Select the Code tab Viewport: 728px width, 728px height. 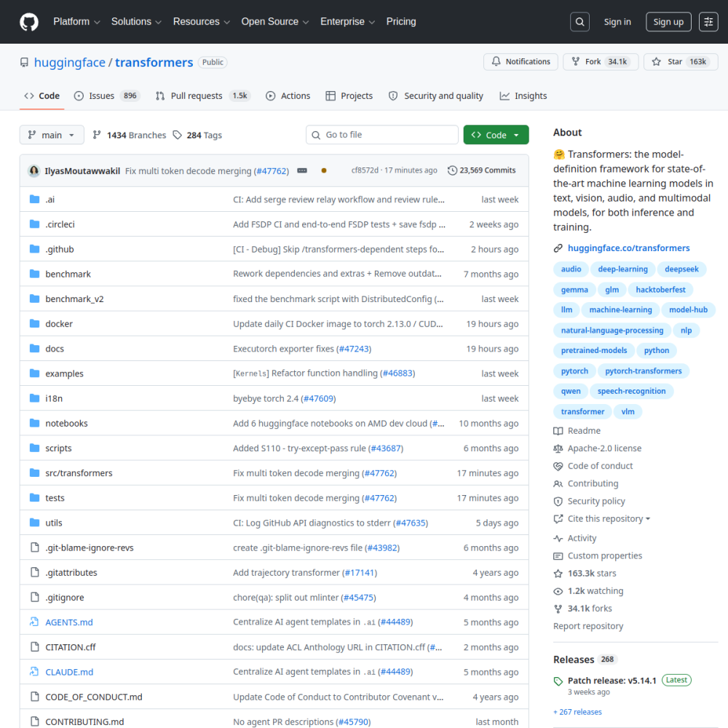coord(41,96)
